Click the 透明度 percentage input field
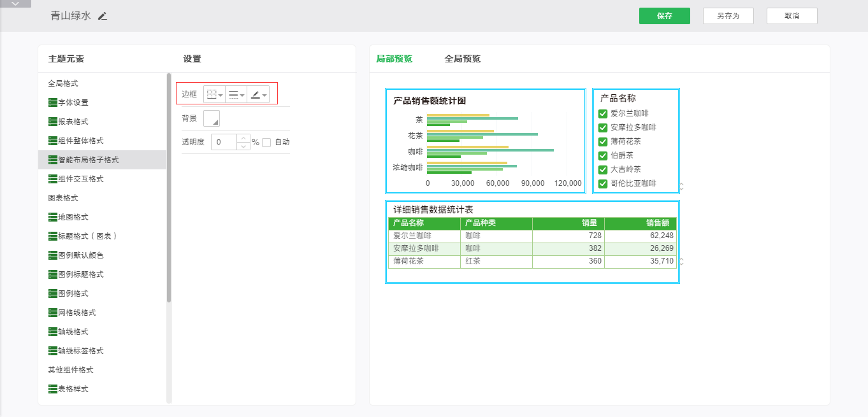The height and width of the screenshot is (417, 868). click(224, 142)
